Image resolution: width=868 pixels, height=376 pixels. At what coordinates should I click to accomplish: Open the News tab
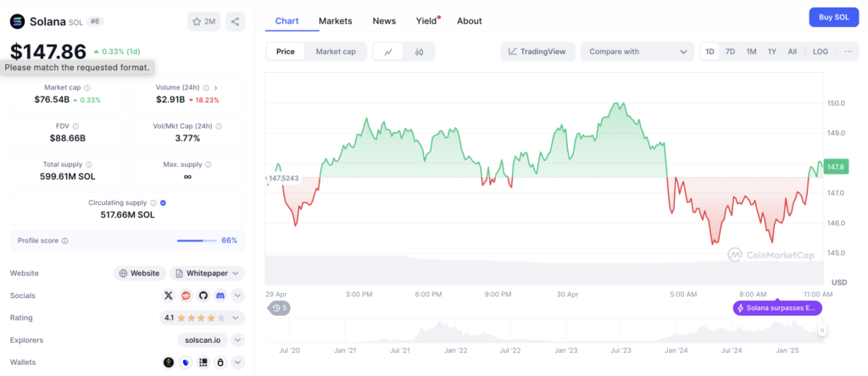pos(384,21)
